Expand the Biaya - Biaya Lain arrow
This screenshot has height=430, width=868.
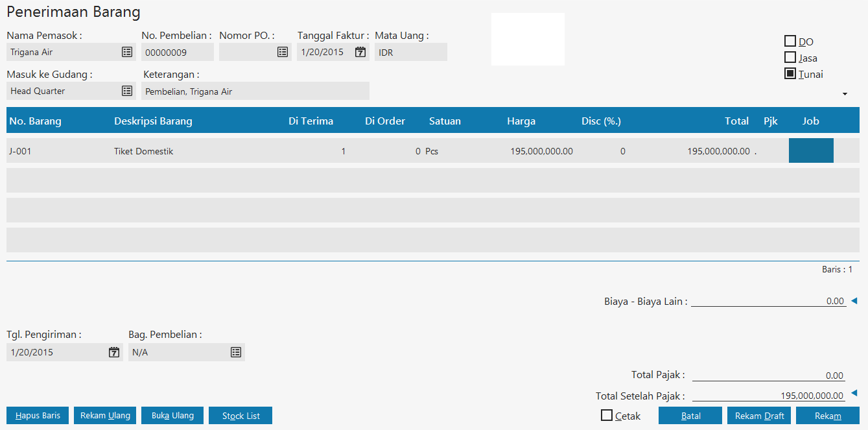click(x=854, y=300)
